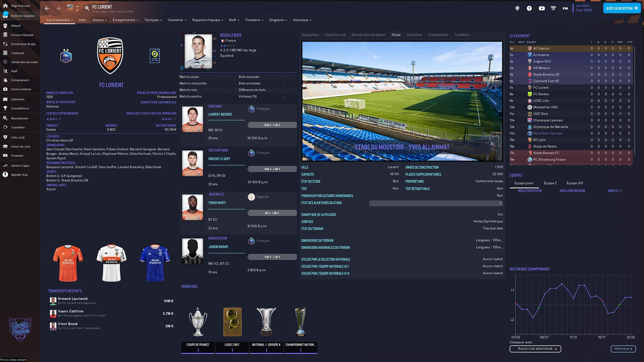644x362 pixels.
Task: Open the Aucun club sélectionné combo box
Action: [x=535, y=349]
